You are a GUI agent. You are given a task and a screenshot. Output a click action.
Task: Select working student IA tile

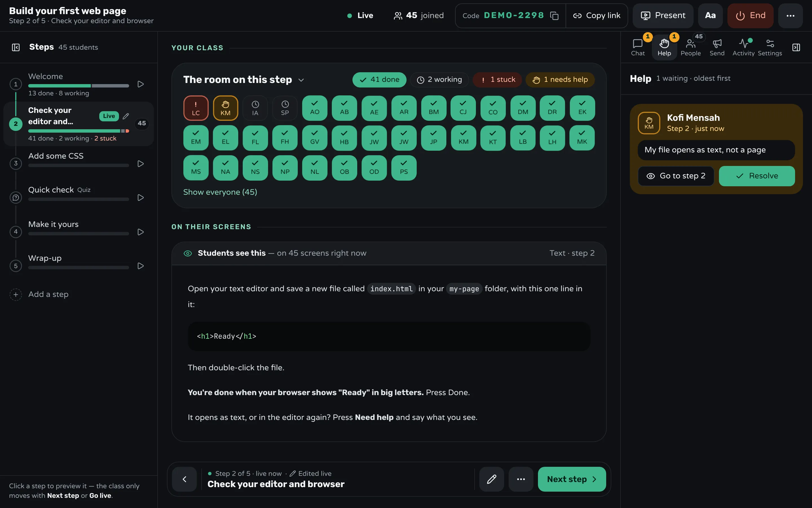click(x=255, y=108)
